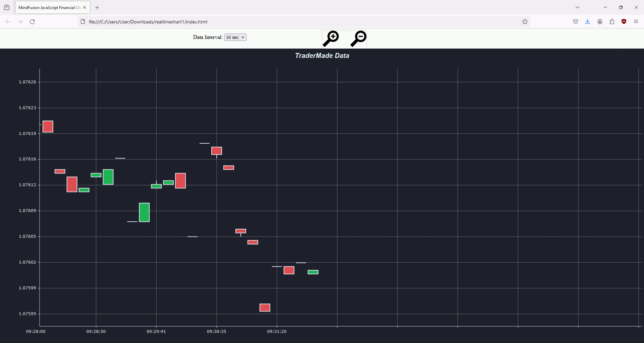Click the last green candlestick on the right
This screenshot has width=644, height=343.
tap(313, 272)
